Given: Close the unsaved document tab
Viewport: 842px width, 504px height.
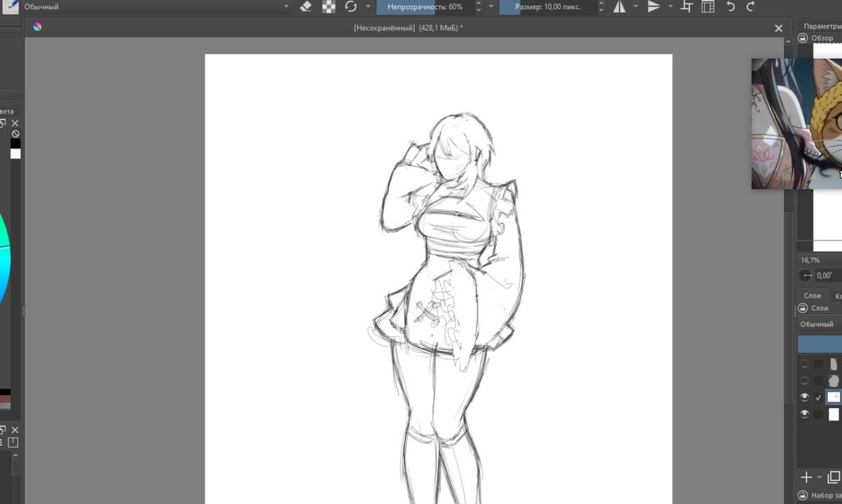Looking at the screenshot, I should click(778, 28).
